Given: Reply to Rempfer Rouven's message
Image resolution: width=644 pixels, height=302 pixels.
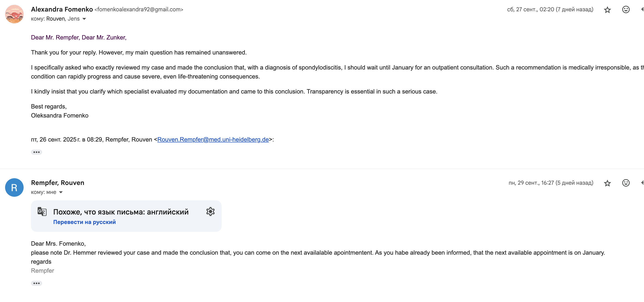Looking at the screenshot, I should pyautogui.click(x=642, y=183).
